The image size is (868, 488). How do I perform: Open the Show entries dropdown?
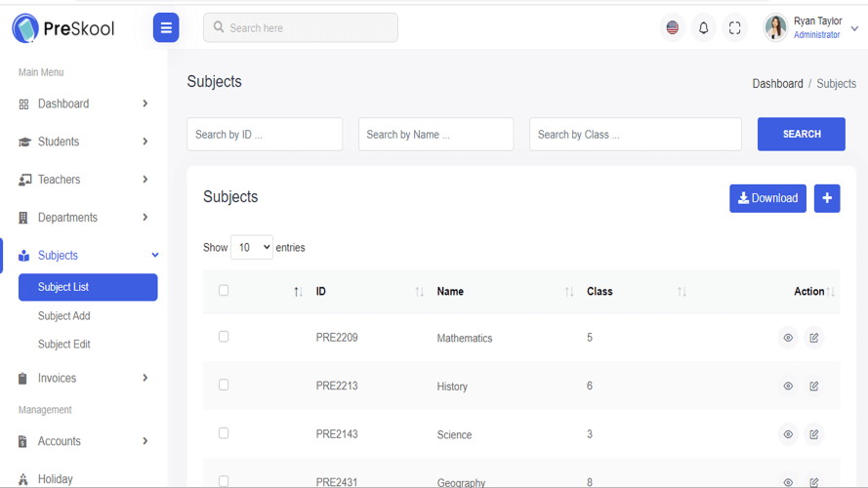[252, 247]
